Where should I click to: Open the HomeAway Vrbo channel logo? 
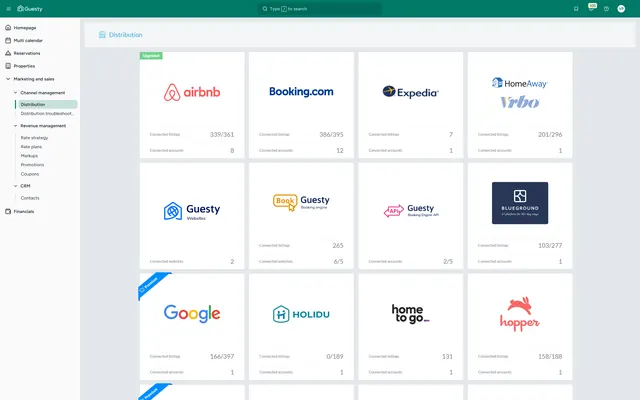(x=520, y=93)
